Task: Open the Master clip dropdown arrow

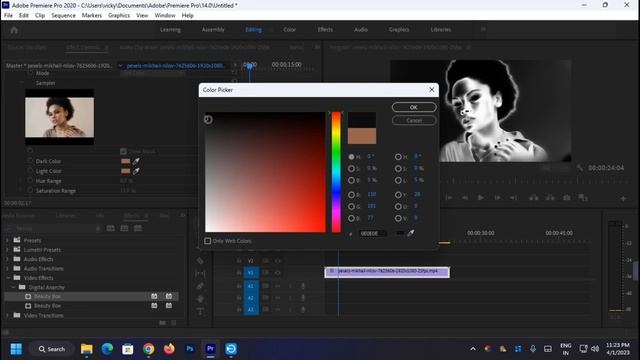Action: pos(120,65)
